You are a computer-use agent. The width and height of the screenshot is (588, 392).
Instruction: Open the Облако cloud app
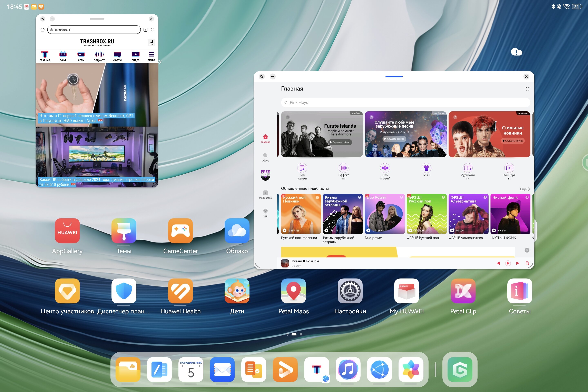[237, 231]
